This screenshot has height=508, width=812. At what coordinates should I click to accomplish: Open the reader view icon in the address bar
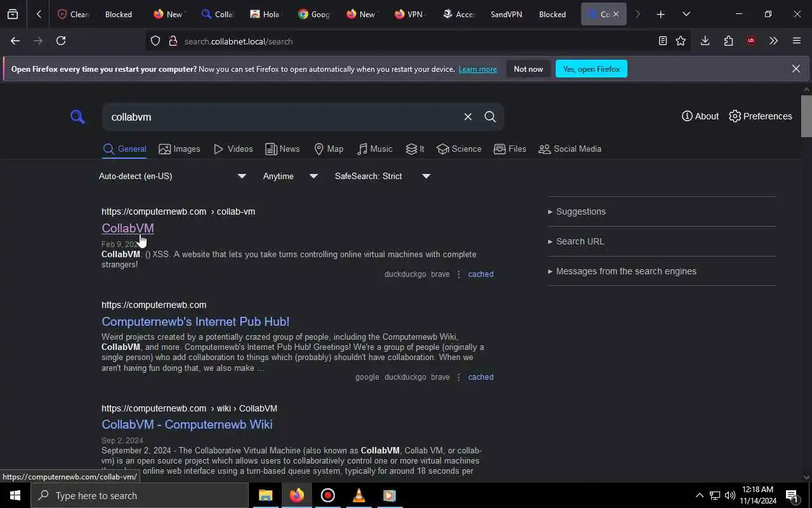pyautogui.click(x=662, y=41)
